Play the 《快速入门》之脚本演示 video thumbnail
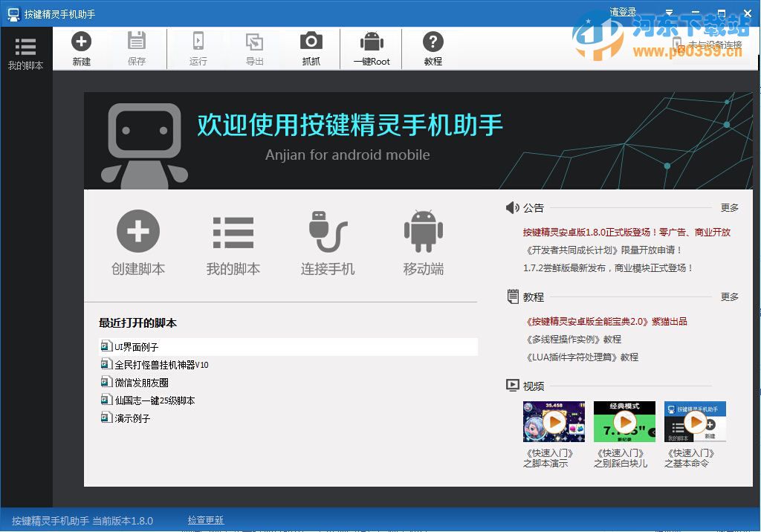This screenshot has width=761, height=532. (553, 421)
